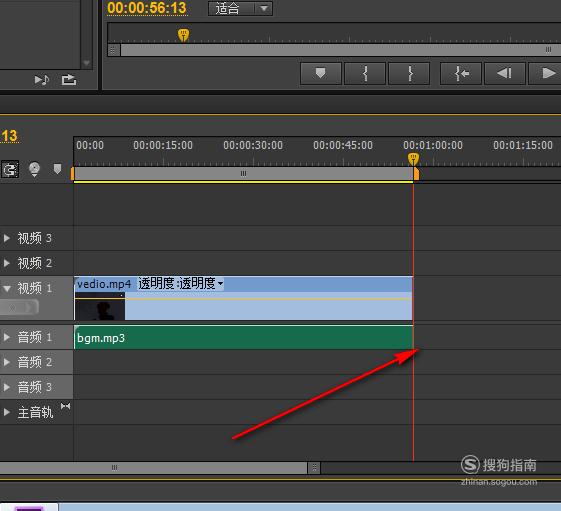Open the 透明度 dropdown on vedio.mp4 clip
The image size is (561, 511).
(x=181, y=283)
